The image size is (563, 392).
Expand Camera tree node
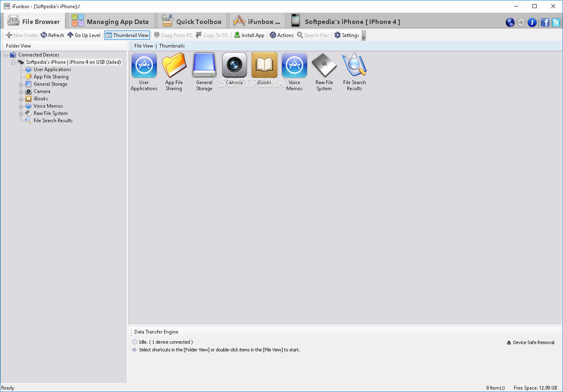[21, 92]
